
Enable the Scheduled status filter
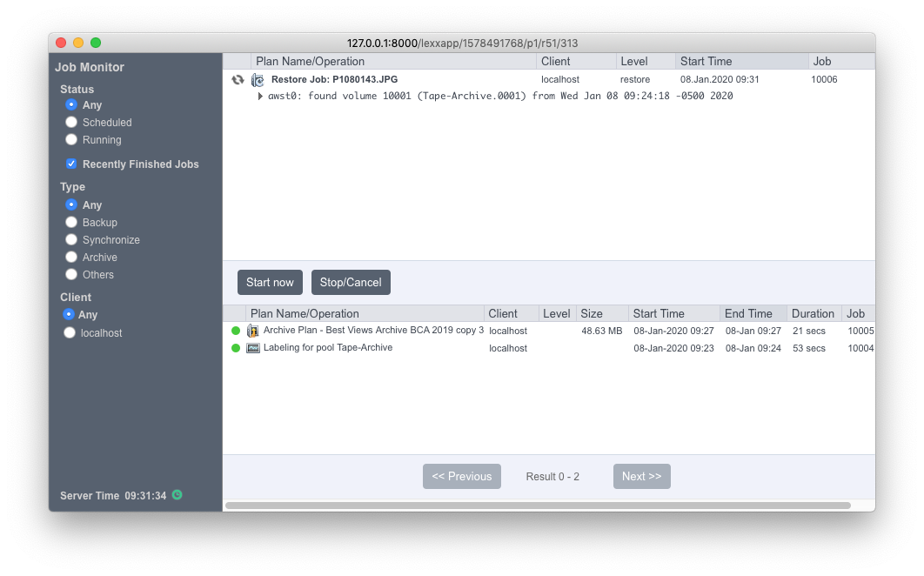[x=70, y=122]
